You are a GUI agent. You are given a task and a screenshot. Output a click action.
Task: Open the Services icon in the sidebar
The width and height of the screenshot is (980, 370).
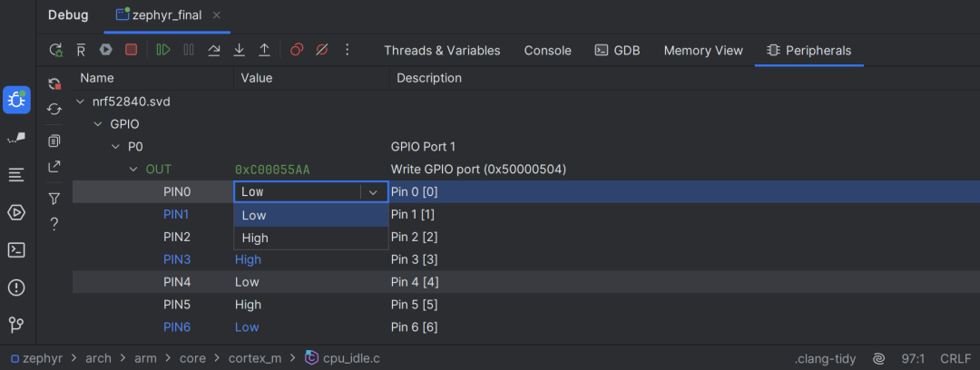[x=16, y=213]
